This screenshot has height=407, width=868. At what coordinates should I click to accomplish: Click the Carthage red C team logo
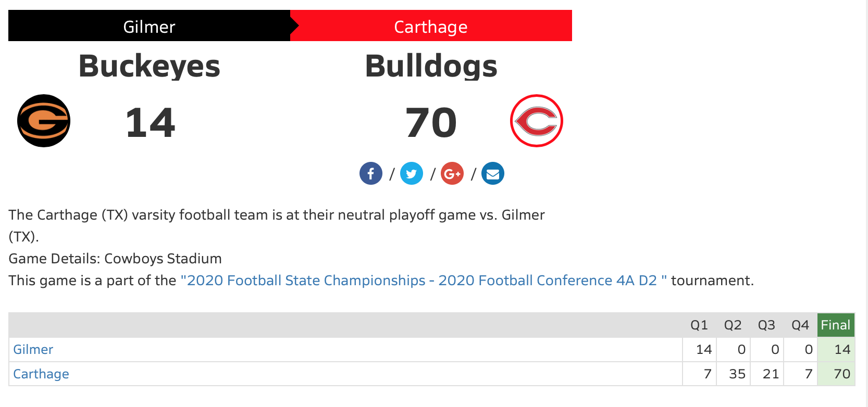click(537, 121)
